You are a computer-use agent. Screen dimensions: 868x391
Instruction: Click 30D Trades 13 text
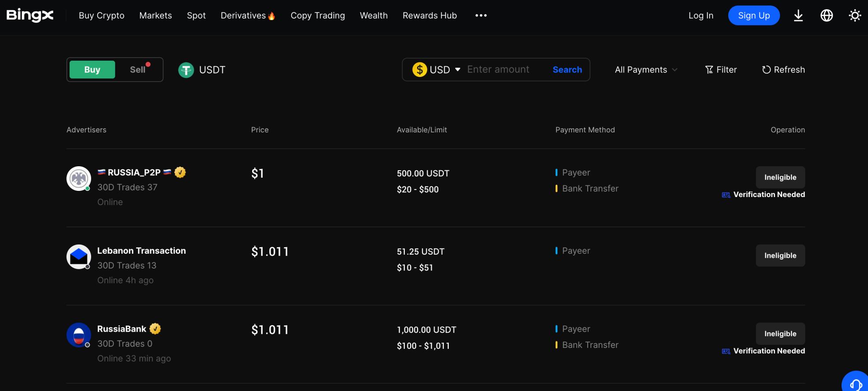click(x=127, y=266)
